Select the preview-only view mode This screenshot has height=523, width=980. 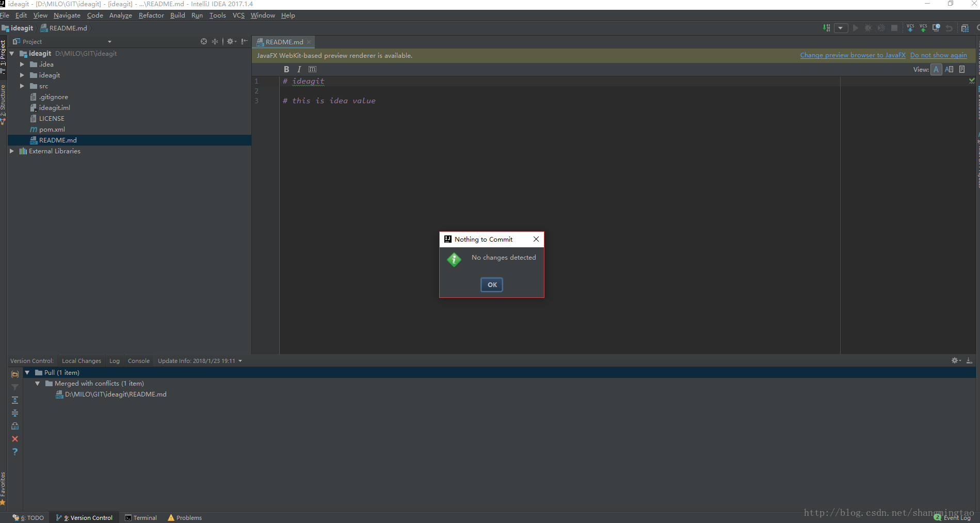pyautogui.click(x=962, y=69)
